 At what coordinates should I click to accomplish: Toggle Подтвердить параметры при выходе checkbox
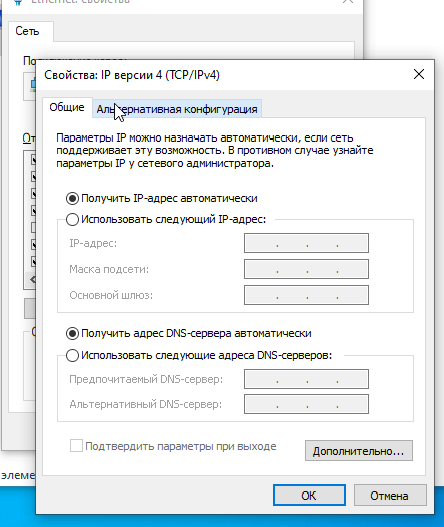76,446
